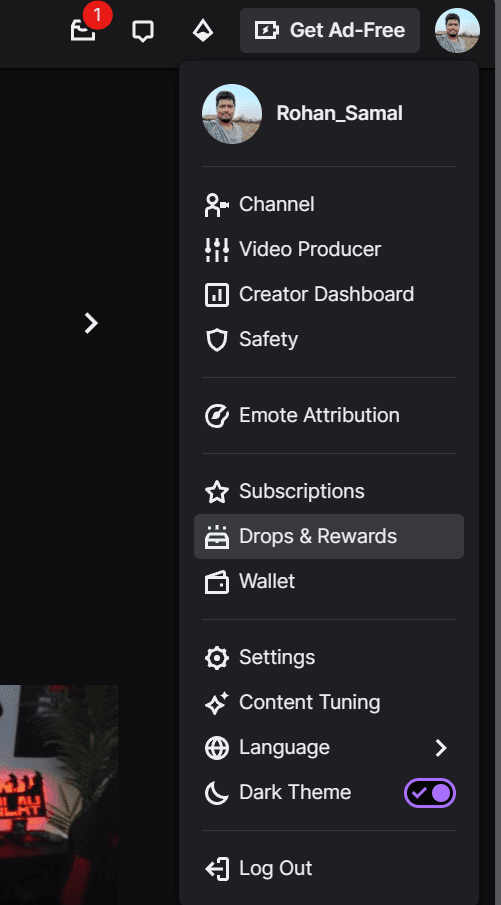Expand the Language submenu chevron

point(441,748)
